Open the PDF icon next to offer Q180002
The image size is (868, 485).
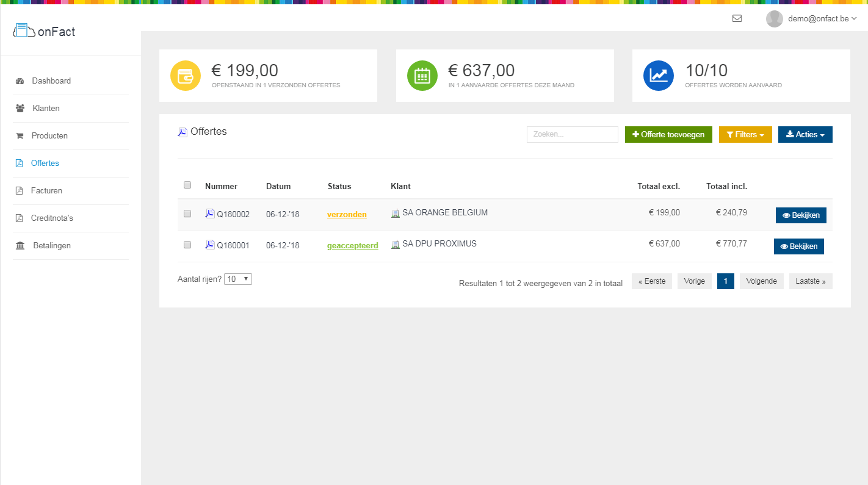click(209, 213)
